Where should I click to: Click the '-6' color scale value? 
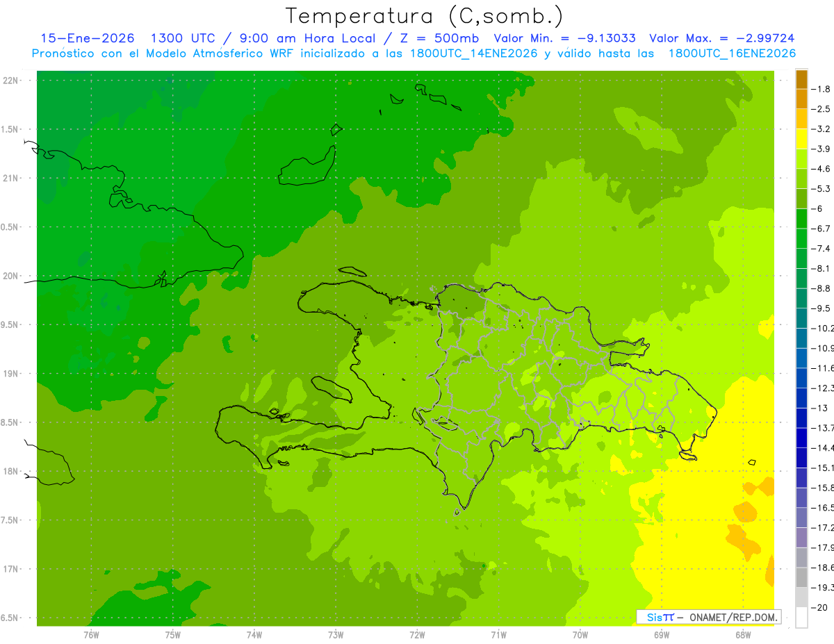pos(819,208)
